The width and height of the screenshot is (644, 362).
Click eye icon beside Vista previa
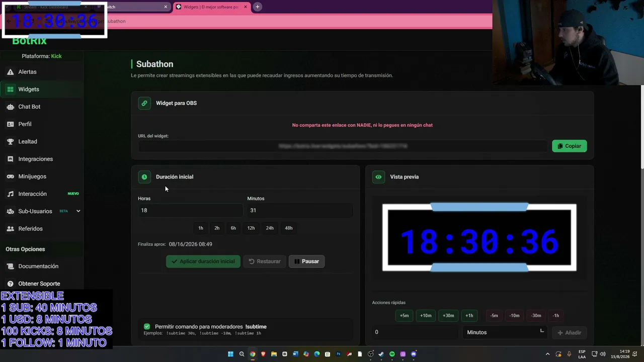(378, 177)
